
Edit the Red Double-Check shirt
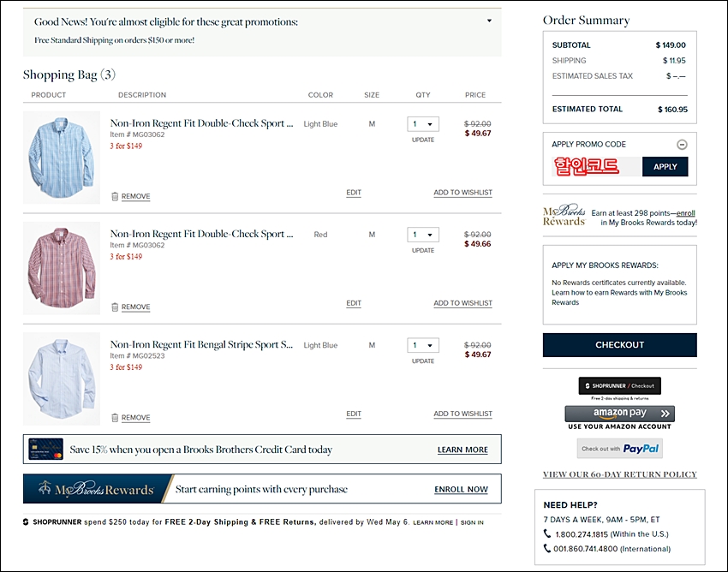pos(354,303)
